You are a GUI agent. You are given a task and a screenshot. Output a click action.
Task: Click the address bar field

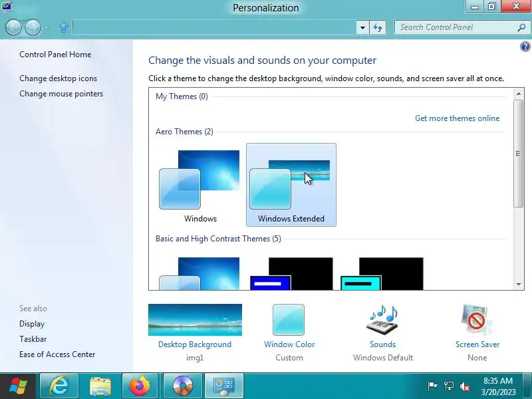pyautogui.click(x=214, y=27)
